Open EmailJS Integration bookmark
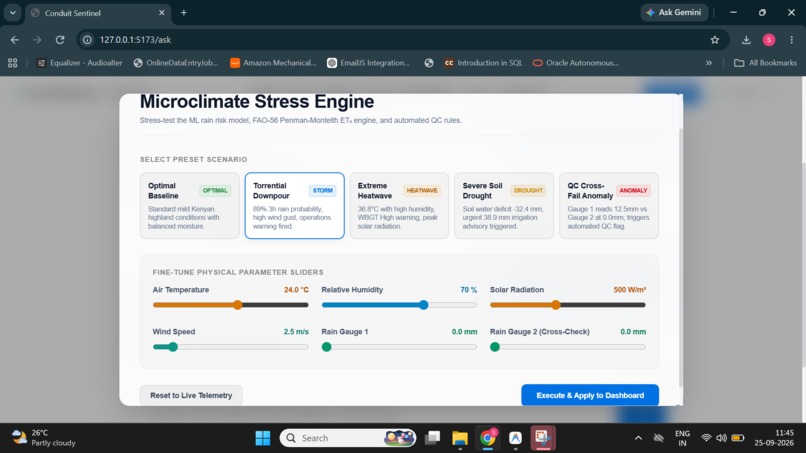The height and width of the screenshot is (453, 806). pyautogui.click(x=368, y=63)
